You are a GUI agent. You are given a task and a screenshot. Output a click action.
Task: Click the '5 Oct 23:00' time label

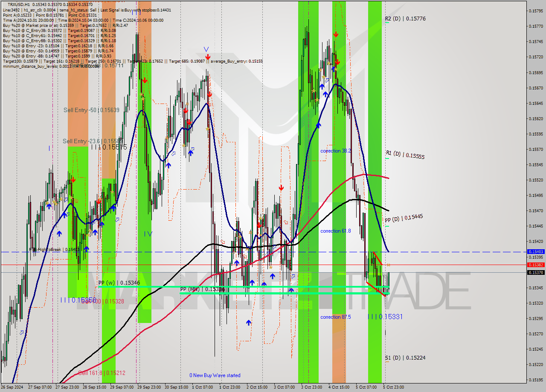pyautogui.click(x=394, y=387)
